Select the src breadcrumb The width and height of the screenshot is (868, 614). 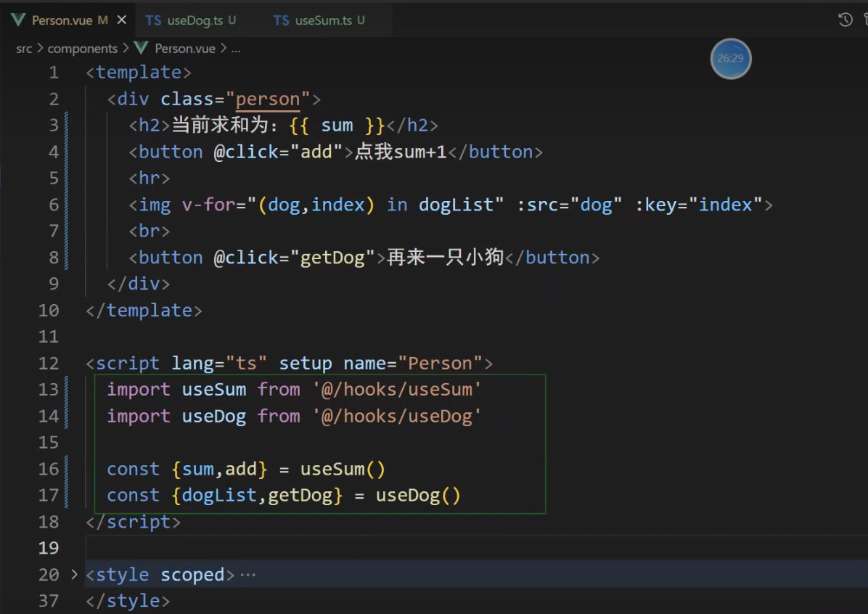[24, 49]
